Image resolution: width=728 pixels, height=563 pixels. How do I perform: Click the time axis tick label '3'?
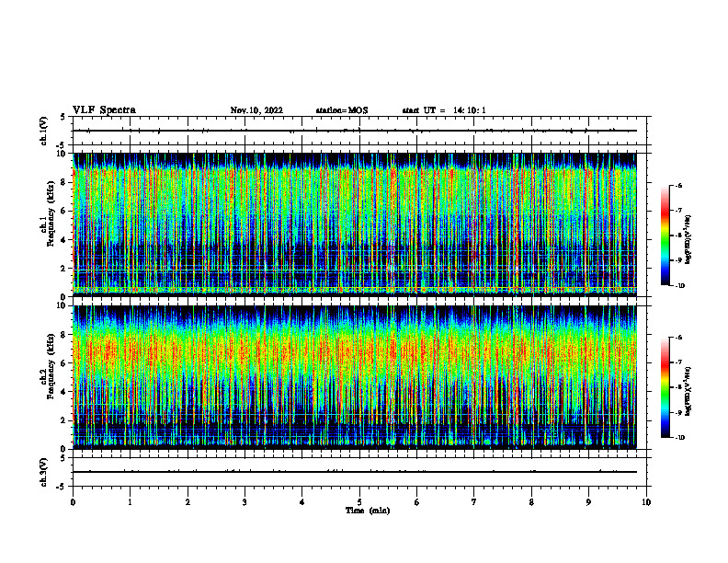(x=245, y=502)
